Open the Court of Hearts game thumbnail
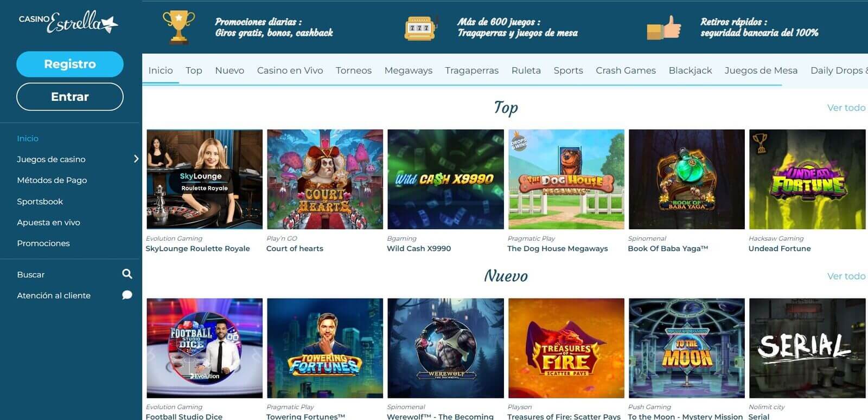The image size is (868, 420). tap(325, 179)
